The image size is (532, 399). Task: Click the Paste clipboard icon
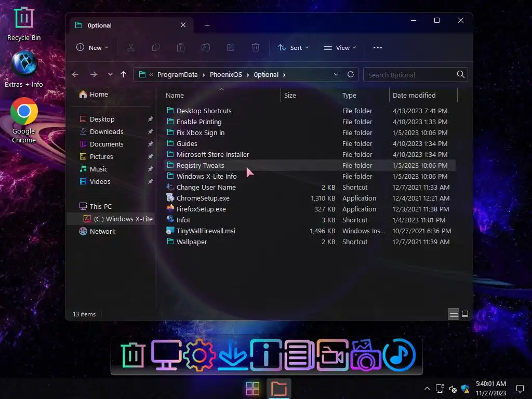pos(180,47)
